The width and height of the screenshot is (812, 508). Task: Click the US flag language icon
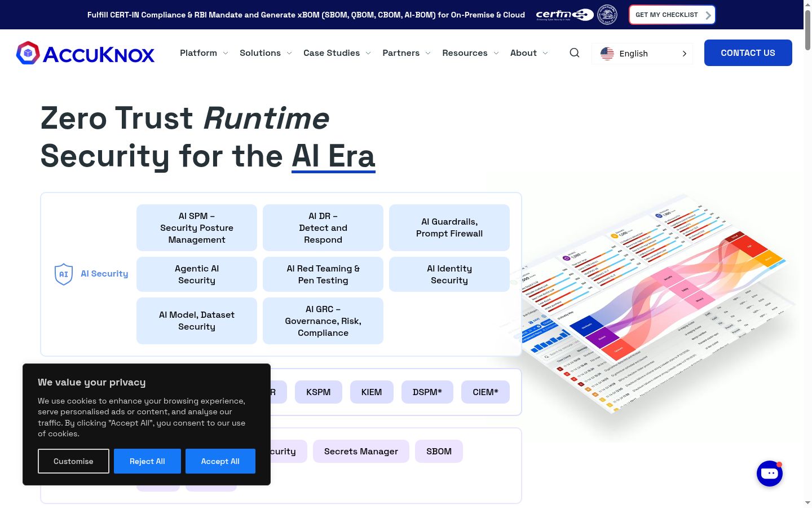point(607,54)
